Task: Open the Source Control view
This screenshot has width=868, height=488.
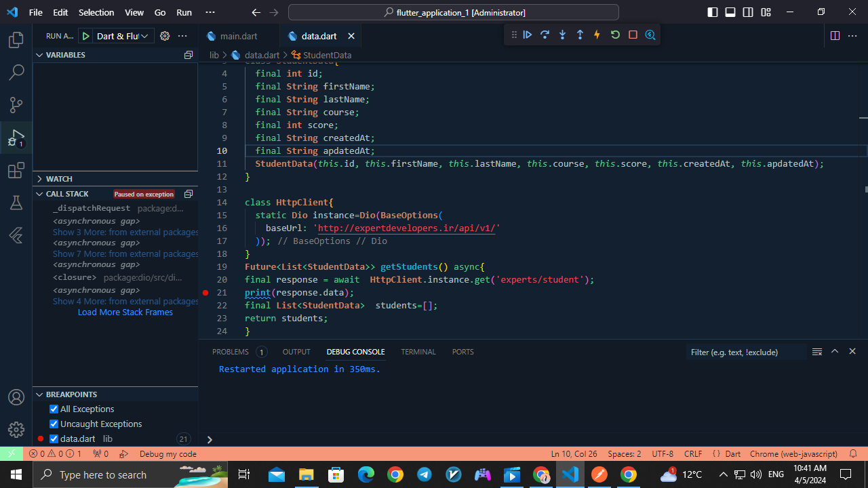Action: click(16, 104)
